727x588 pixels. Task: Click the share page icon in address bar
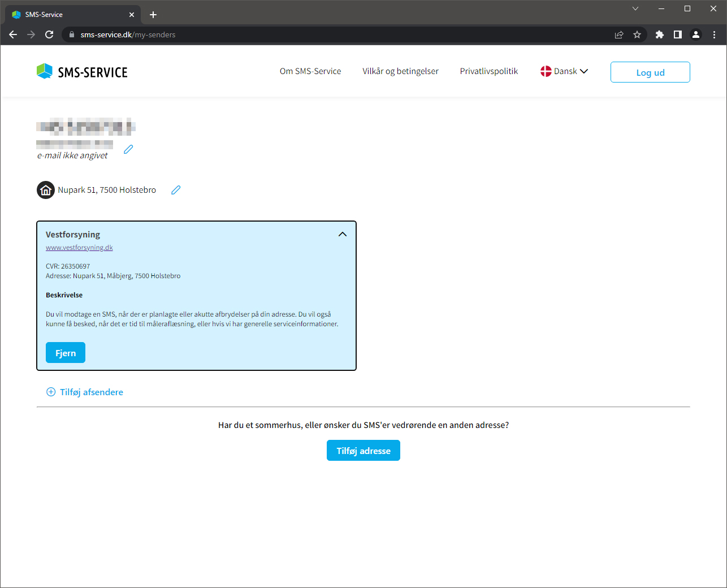coord(619,34)
